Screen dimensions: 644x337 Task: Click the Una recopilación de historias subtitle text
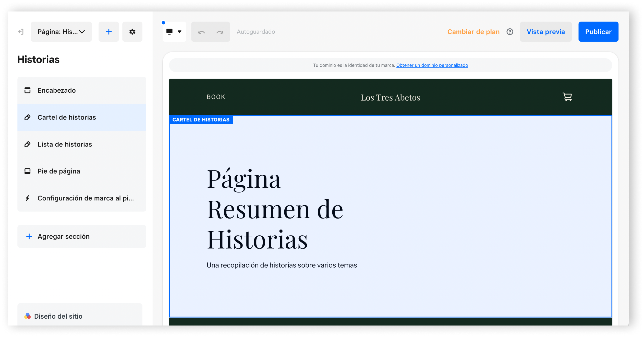[282, 265]
